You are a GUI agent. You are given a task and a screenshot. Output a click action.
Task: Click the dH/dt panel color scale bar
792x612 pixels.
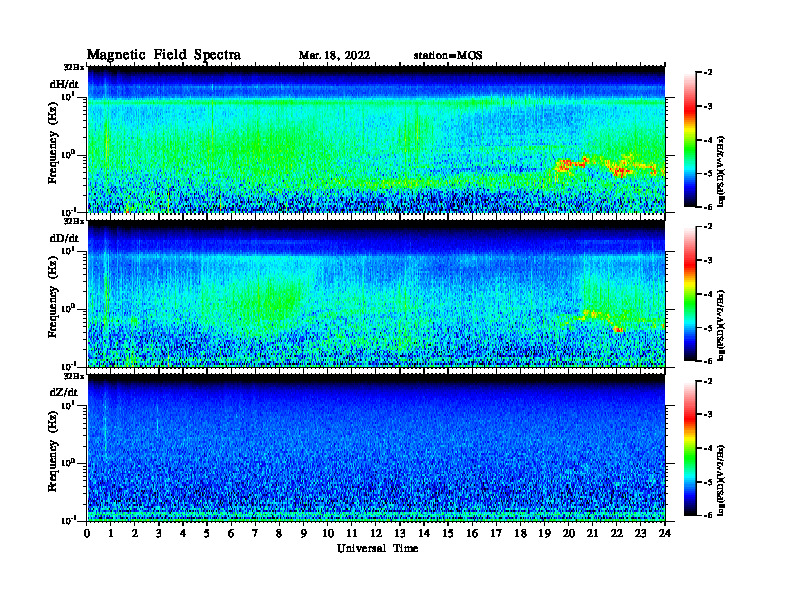[690, 140]
